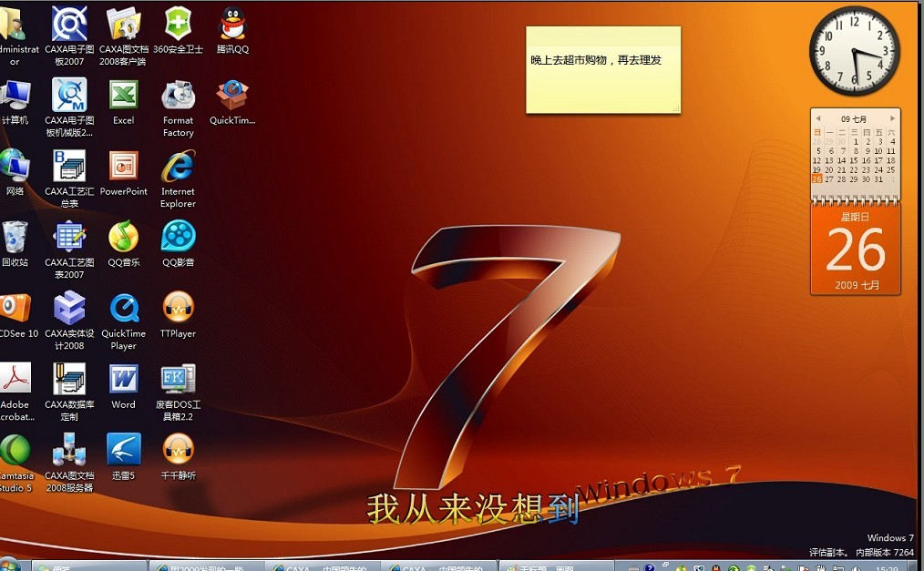Viewport: 924px width, 571px height.
Task: Click the sticky note resize grip corner
Action: (x=676, y=108)
